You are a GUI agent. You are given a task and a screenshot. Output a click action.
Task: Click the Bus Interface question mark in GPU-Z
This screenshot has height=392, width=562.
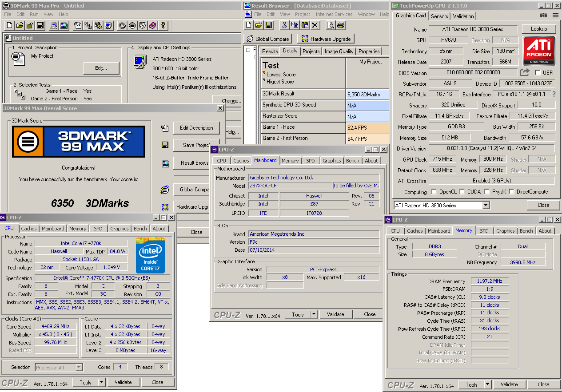point(554,94)
